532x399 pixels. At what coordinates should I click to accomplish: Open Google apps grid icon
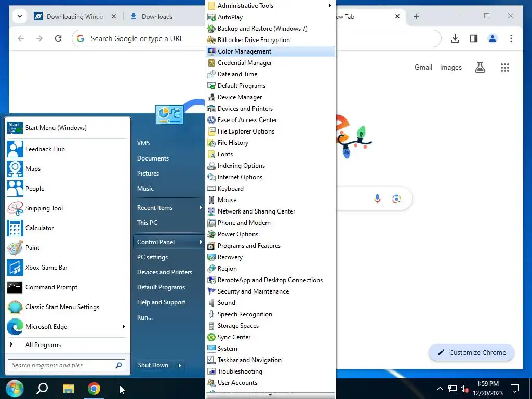click(x=505, y=68)
